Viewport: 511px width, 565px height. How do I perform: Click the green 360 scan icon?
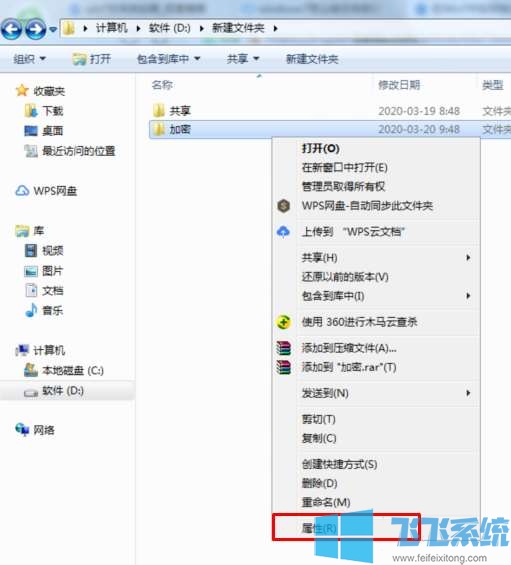pos(284,322)
